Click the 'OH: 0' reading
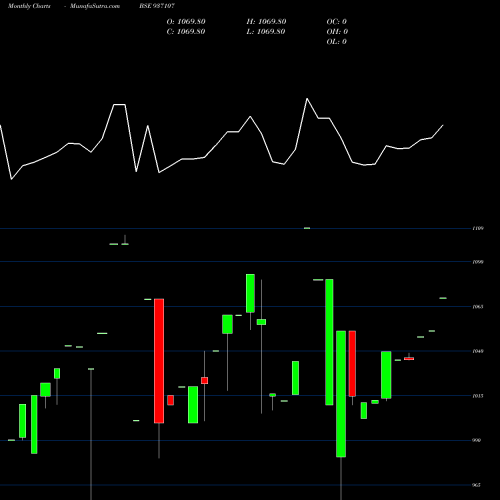The width and height of the screenshot is (500, 500). click(x=337, y=32)
